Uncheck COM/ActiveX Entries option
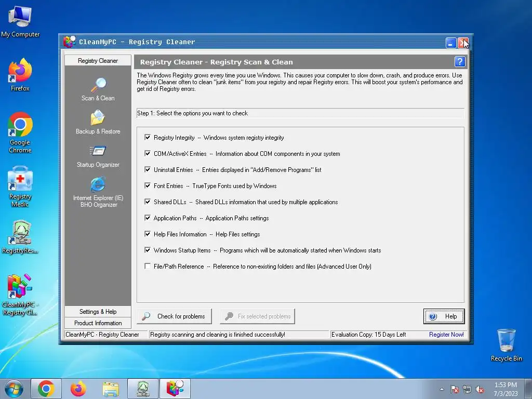Screen dimensions: 532x399 pos(148,153)
